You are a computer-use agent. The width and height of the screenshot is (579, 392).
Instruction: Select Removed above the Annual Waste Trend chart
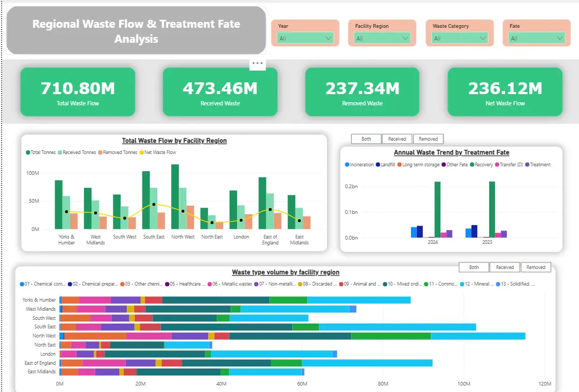tap(428, 139)
